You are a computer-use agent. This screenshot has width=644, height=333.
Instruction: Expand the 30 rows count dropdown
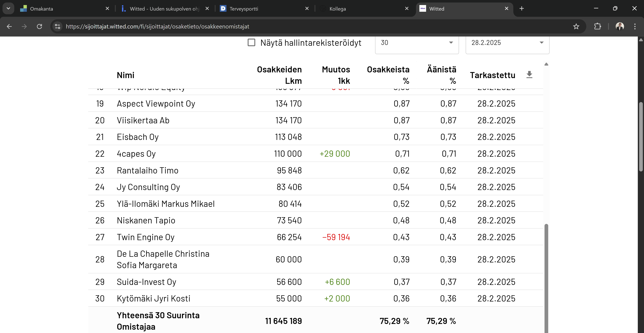pos(417,43)
